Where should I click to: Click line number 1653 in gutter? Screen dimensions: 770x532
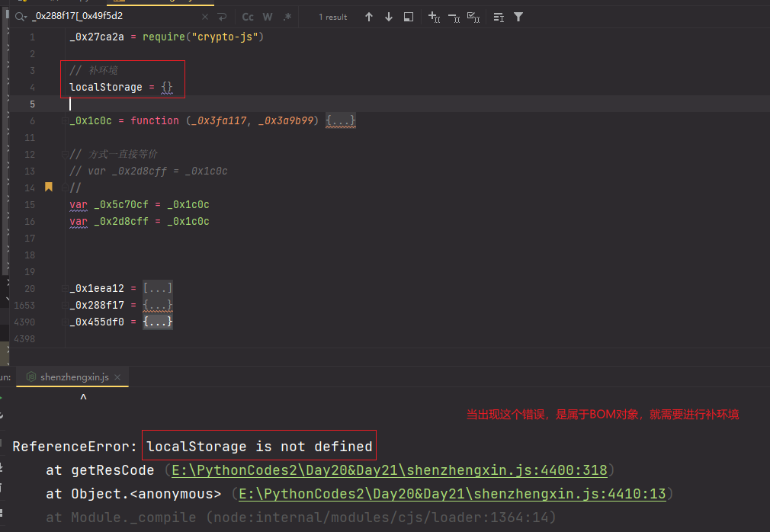tap(24, 306)
